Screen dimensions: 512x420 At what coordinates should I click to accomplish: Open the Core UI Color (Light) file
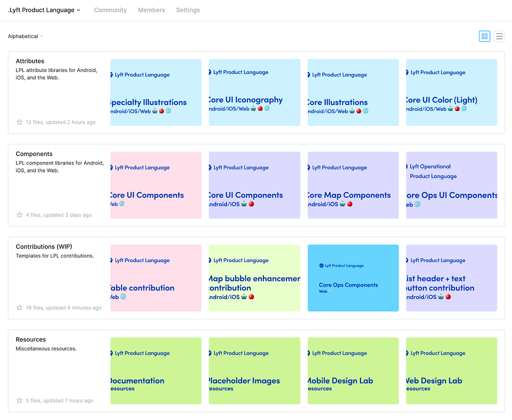click(x=451, y=92)
